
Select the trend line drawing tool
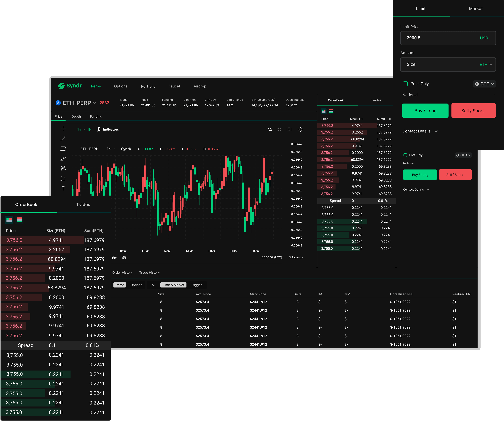tap(63, 139)
